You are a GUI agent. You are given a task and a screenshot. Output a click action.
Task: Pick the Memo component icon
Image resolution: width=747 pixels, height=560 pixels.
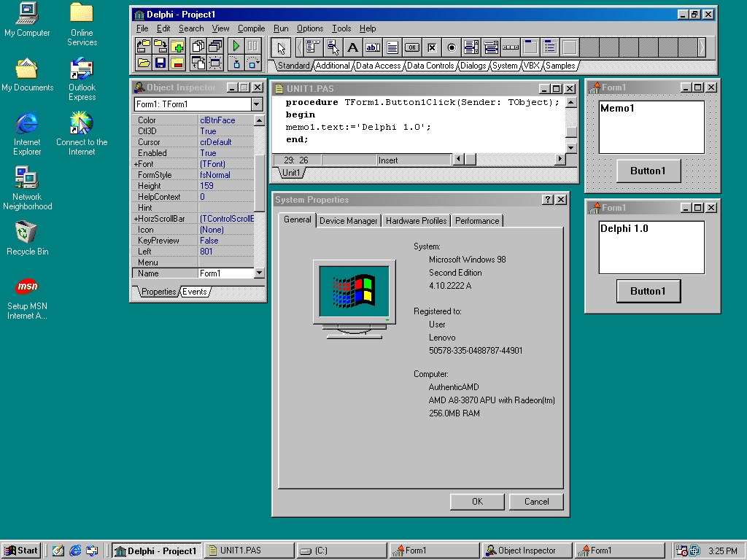click(392, 47)
